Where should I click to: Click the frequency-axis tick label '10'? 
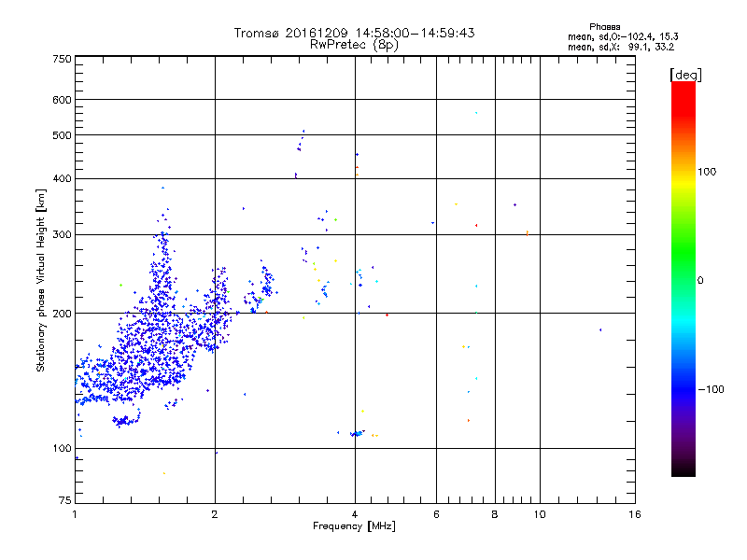(x=540, y=514)
